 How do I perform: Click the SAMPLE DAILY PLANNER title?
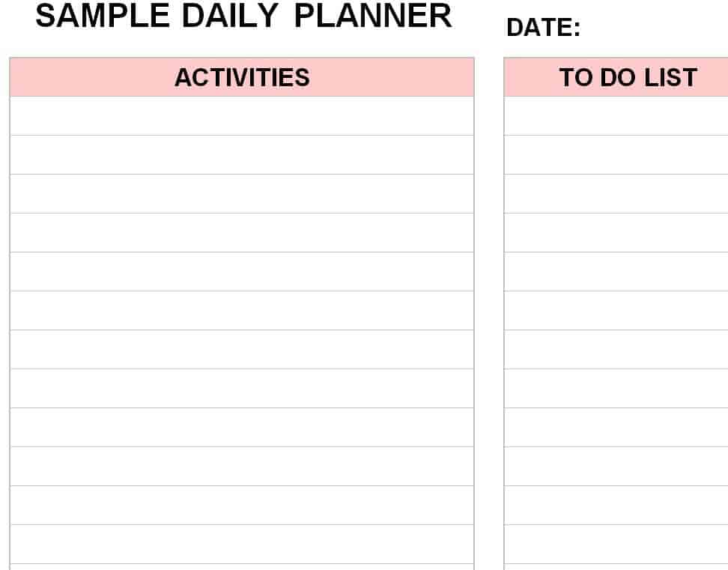243,16
